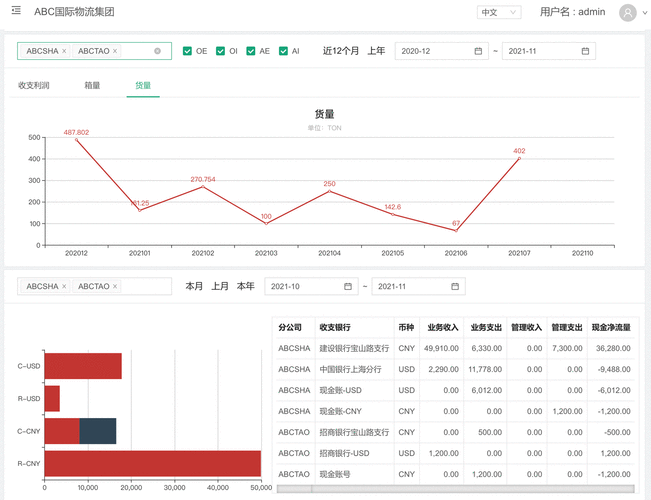Screen dimensions: 651x500
Task: Disable the AE checkbox
Action: [252, 51]
